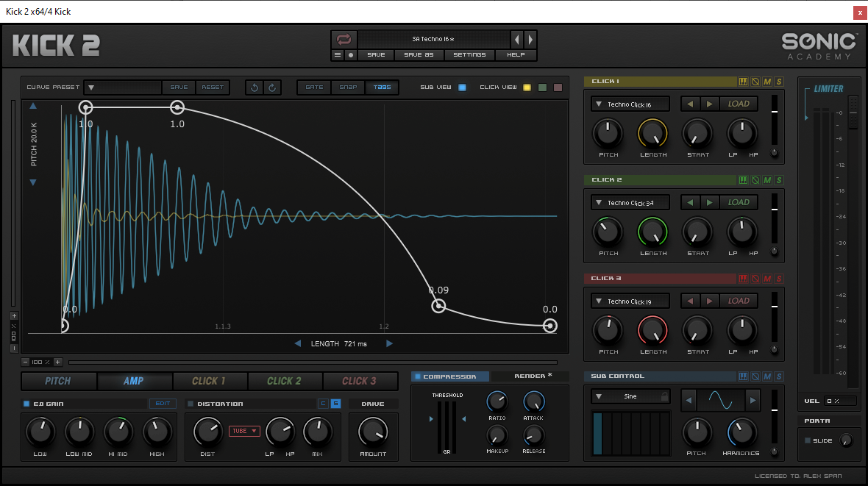The image size is (868, 486).
Task: Click the green Click View swatch
Action: pyautogui.click(x=543, y=87)
